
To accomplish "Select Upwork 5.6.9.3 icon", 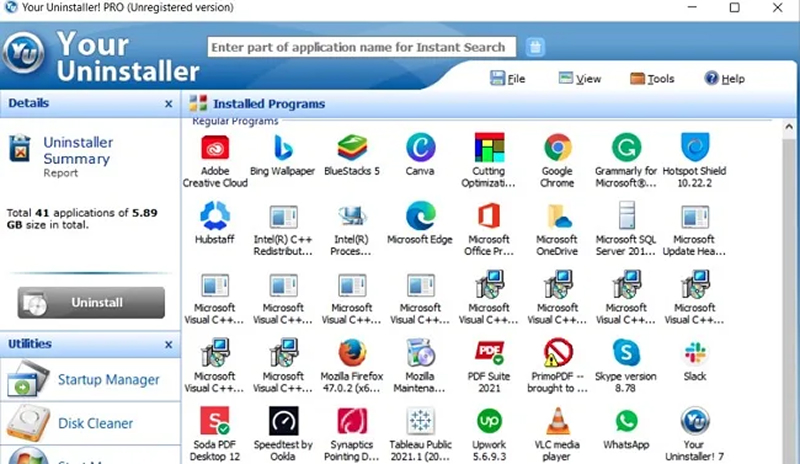I will tap(489, 421).
